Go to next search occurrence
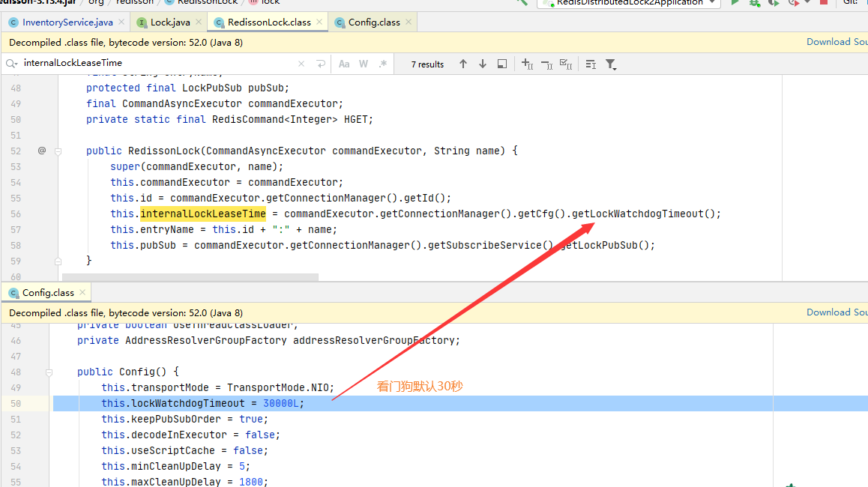868x487 pixels. coord(483,64)
